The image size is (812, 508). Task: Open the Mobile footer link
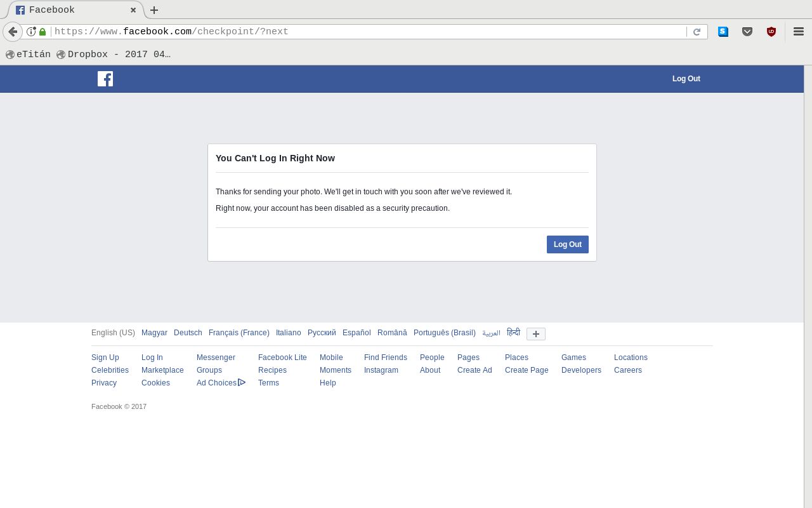point(331,358)
